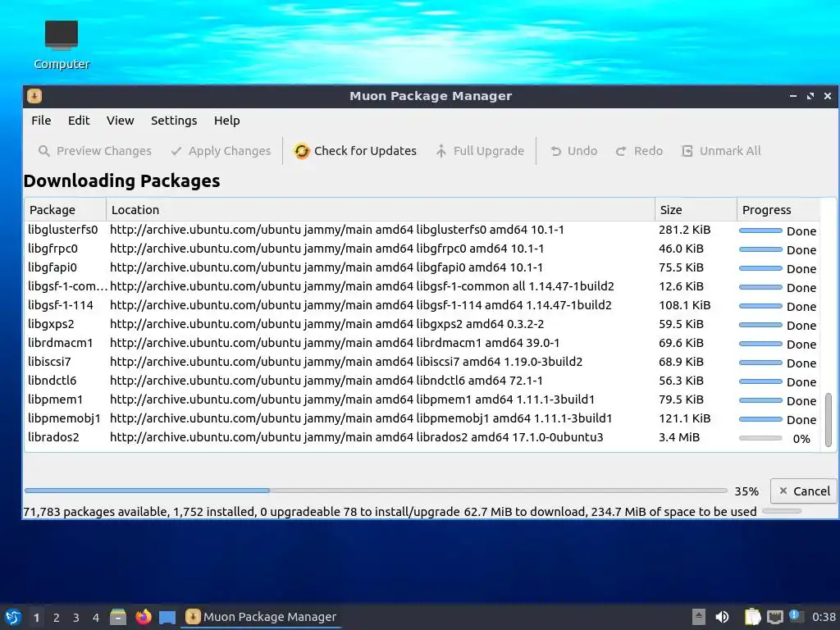Switch to workspace 2
840x630 pixels.
coord(57,618)
